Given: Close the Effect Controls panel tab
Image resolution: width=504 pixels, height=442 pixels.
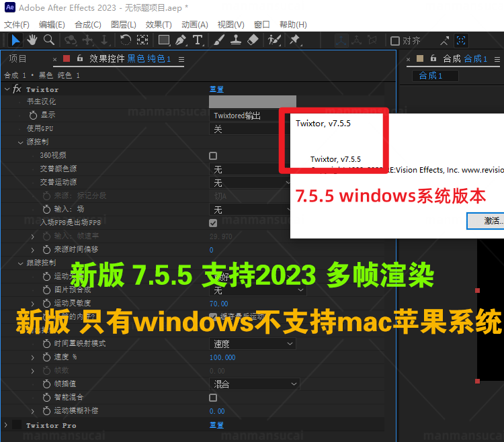Looking at the screenshot, I should click(x=54, y=59).
